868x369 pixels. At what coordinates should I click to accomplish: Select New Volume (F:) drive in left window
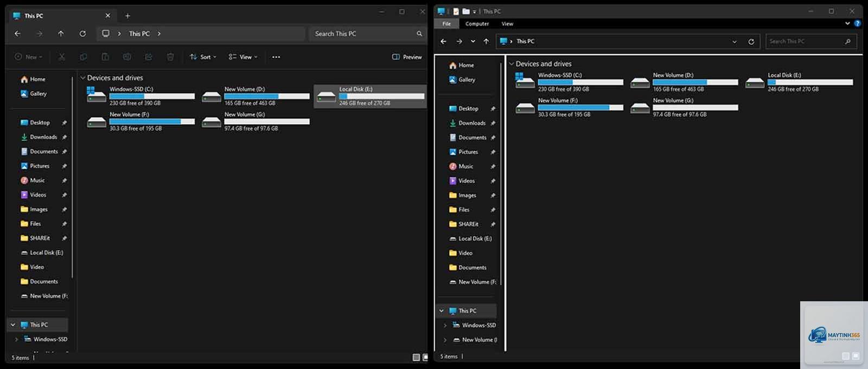tap(141, 121)
